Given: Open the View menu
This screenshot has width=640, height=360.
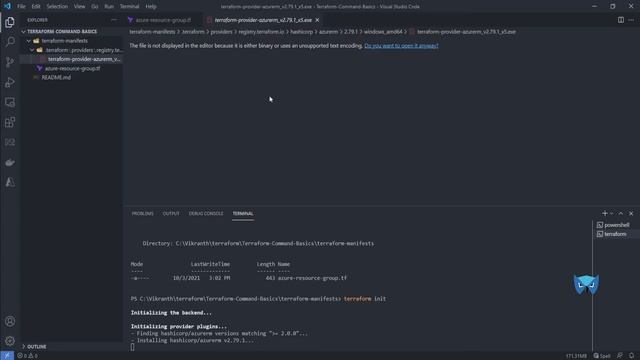Looking at the screenshot, I should 80,7.
